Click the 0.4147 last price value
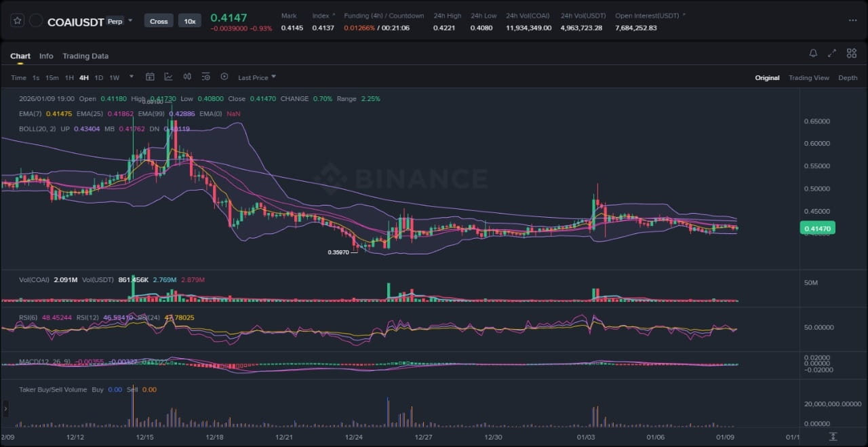 tap(229, 17)
